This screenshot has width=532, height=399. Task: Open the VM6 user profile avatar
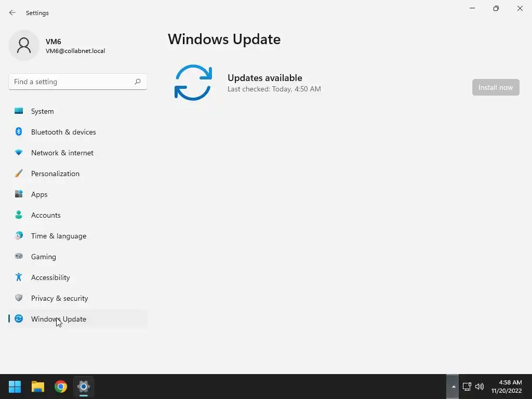(x=24, y=45)
